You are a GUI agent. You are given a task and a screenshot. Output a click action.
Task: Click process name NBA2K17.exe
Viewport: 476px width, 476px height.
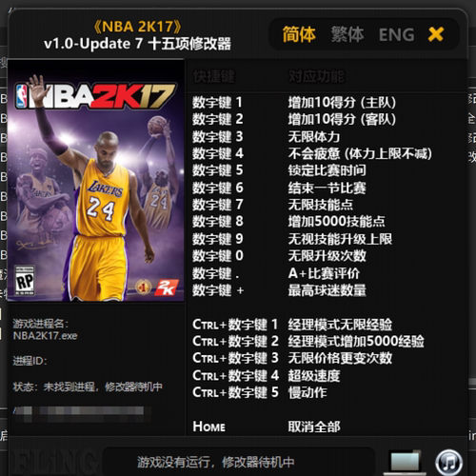tap(45, 336)
